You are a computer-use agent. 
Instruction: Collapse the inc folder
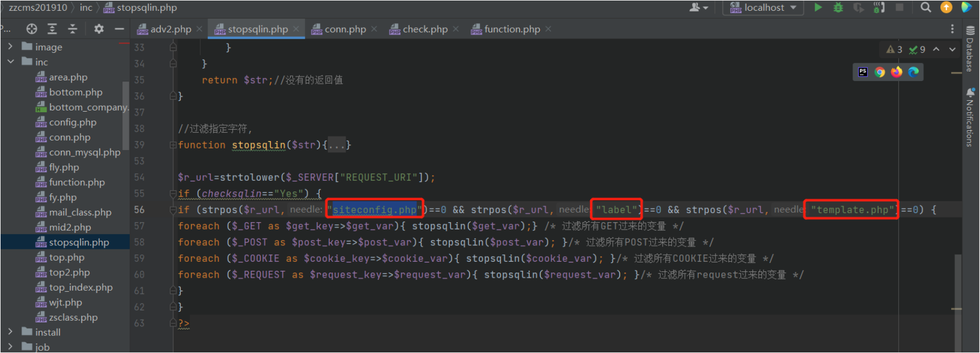point(10,62)
